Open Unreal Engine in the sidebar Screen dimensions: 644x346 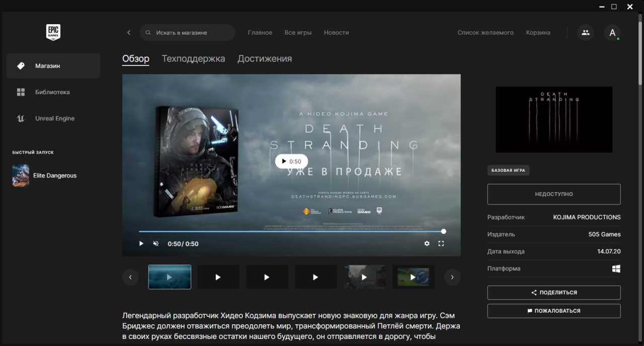[x=53, y=118]
